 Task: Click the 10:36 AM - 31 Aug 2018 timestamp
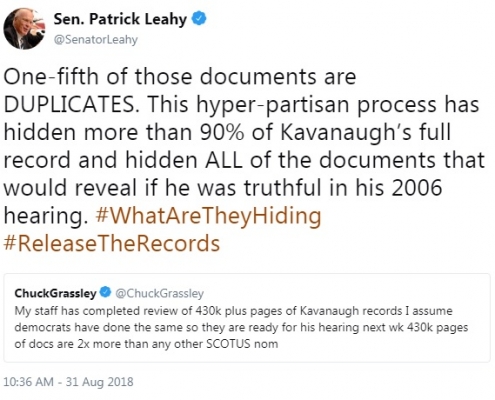[68, 382]
